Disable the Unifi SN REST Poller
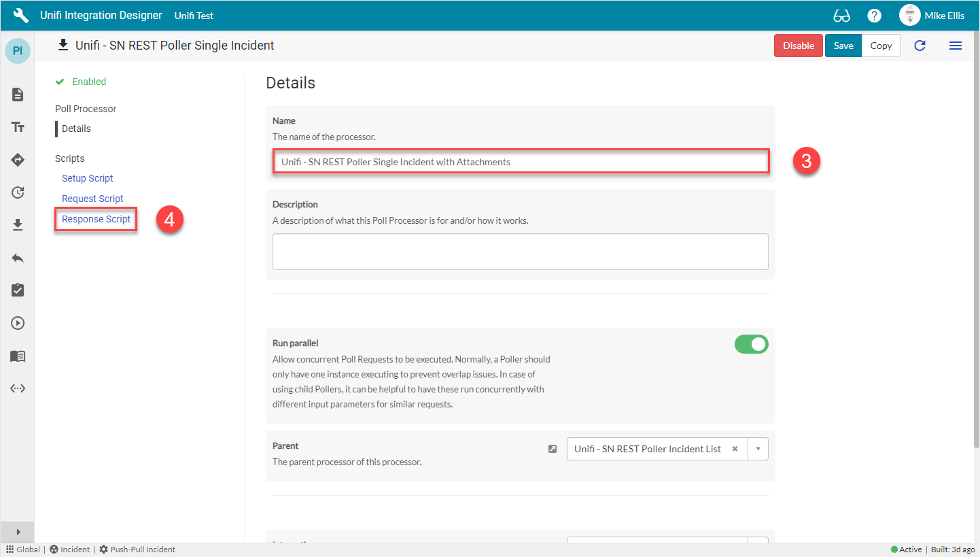Viewport: 980px width, 557px height. pos(798,46)
